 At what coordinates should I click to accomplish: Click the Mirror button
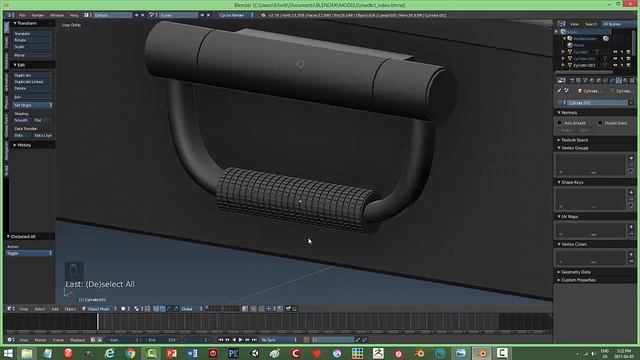point(32,55)
